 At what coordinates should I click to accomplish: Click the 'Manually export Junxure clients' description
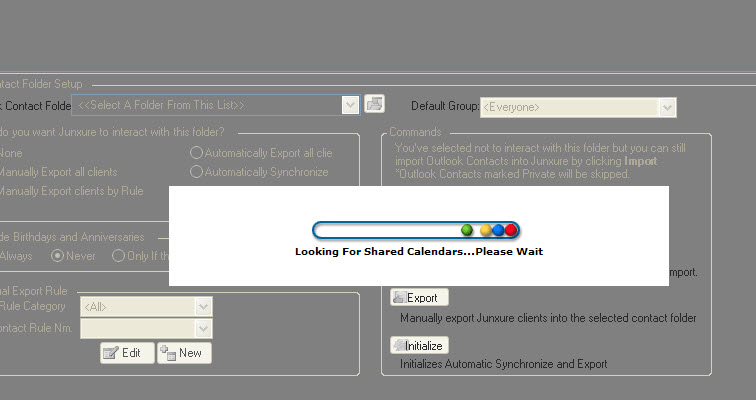(548, 318)
